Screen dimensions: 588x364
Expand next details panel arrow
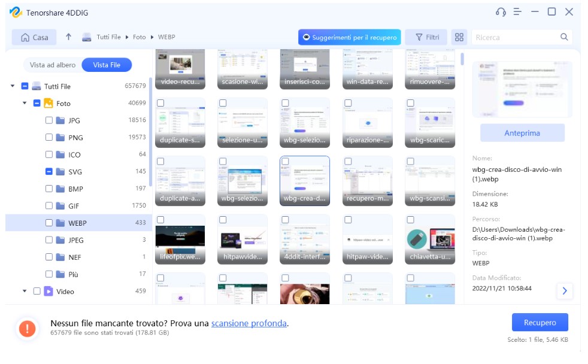tap(564, 291)
